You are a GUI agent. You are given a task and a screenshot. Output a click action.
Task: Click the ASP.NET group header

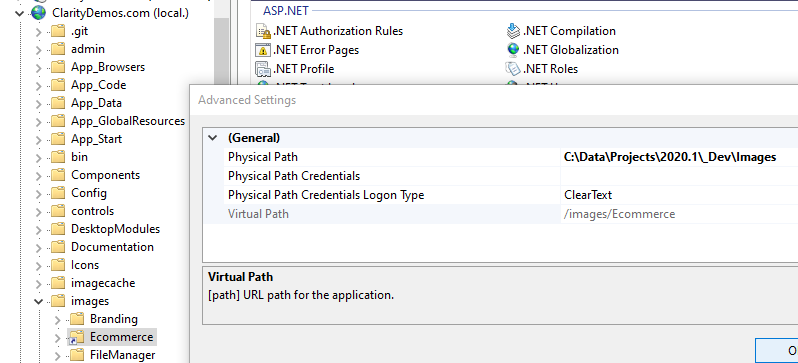tap(286, 10)
